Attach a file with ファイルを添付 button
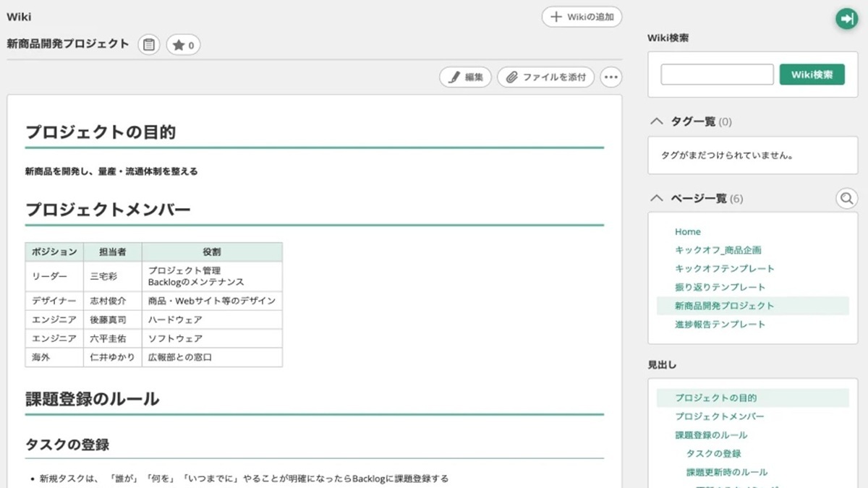The image size is (868, 488). point(545,77)
